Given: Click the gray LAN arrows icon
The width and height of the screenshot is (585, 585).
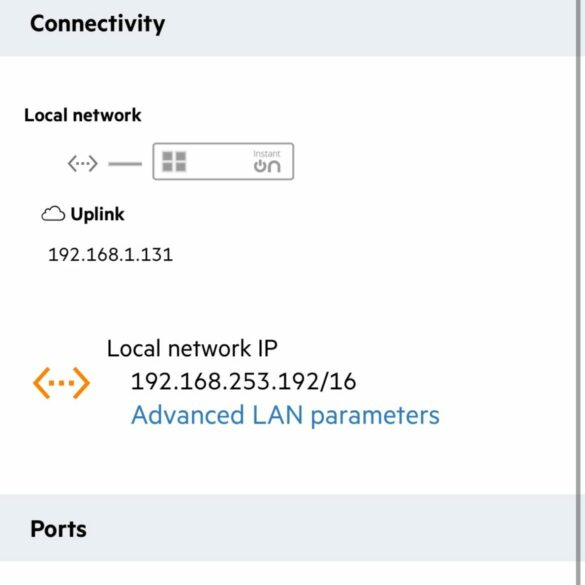Looking at the screenshot, I should [82, 163].
